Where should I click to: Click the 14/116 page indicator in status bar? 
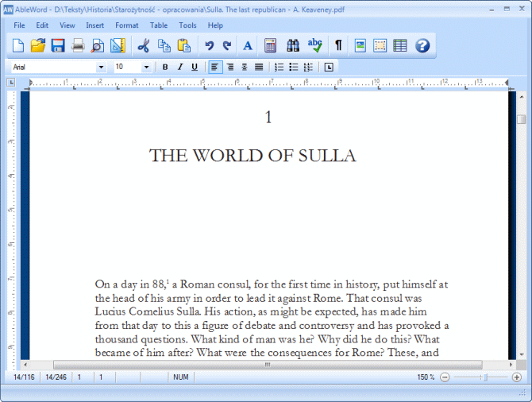(24, 377)
